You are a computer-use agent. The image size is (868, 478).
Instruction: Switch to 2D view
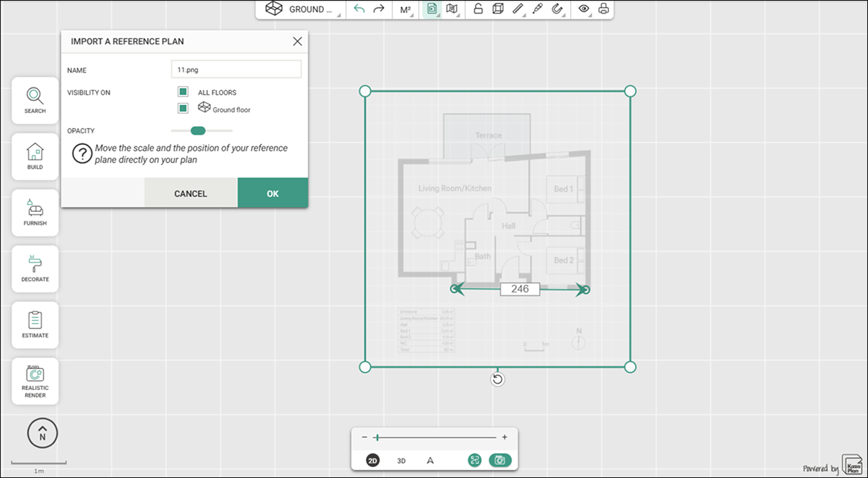click(x=373, y=460)
